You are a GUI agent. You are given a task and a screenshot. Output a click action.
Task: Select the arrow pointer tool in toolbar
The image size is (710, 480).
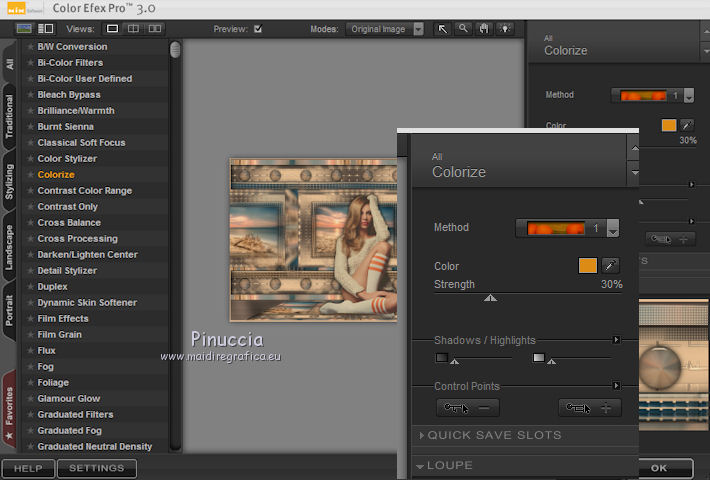click(443, 29)
